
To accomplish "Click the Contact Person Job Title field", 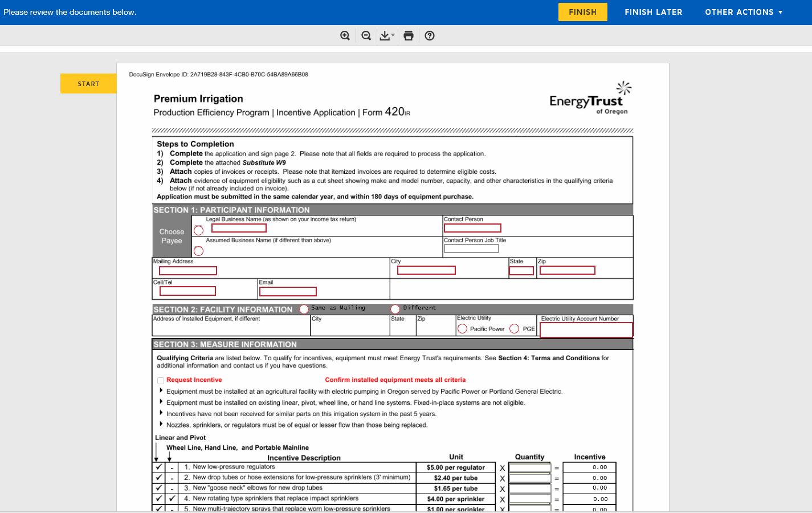I will (x=471, y=249).
